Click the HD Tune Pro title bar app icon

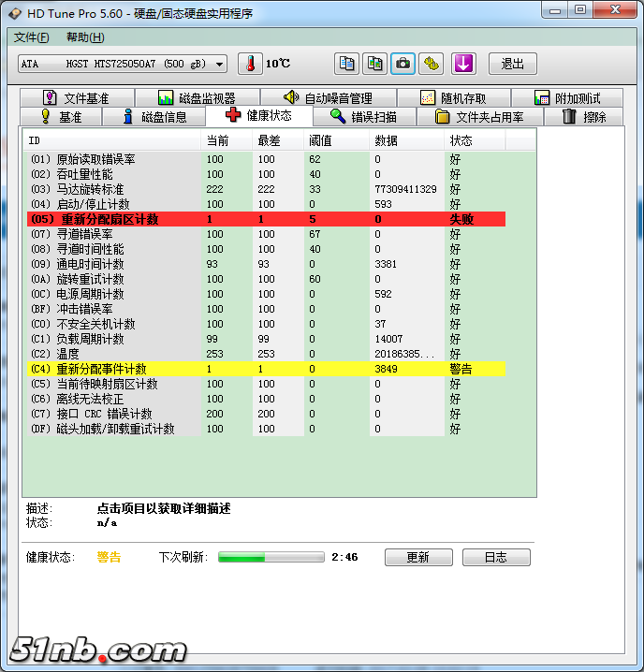tap(15, 14)
